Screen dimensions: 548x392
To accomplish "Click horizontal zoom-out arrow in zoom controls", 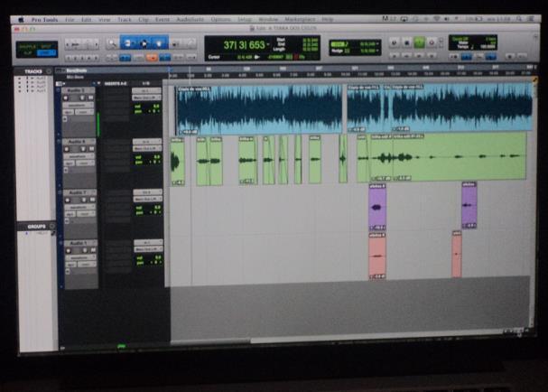I will click(68, 44).
